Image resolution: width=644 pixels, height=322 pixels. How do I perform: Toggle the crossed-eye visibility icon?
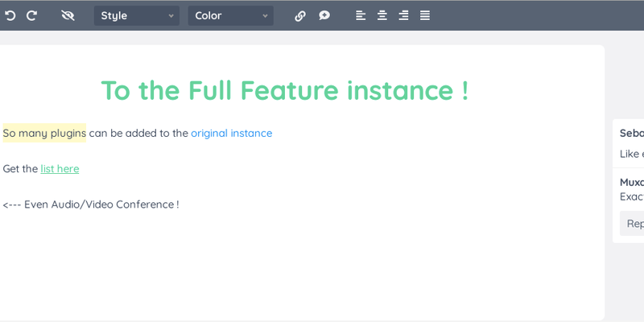point(68,15)
